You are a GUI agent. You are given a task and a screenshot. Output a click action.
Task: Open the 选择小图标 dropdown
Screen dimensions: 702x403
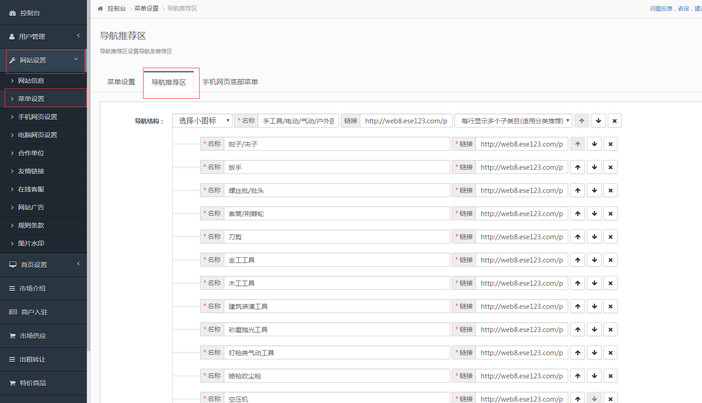202,121
